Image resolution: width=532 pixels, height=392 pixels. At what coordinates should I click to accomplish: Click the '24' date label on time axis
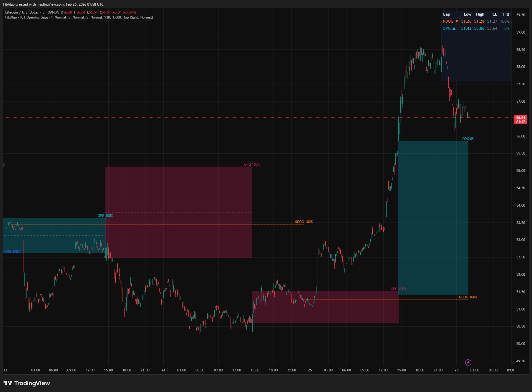(163, 370)
